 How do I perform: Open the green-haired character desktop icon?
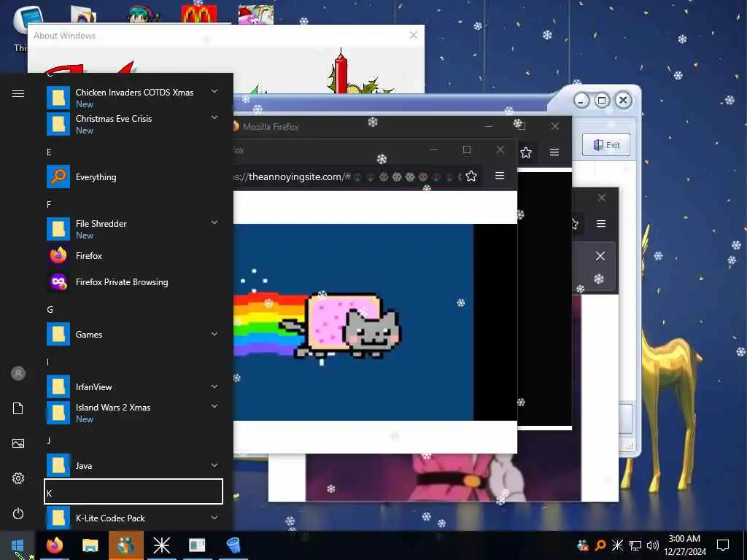[x=142, y=15]
